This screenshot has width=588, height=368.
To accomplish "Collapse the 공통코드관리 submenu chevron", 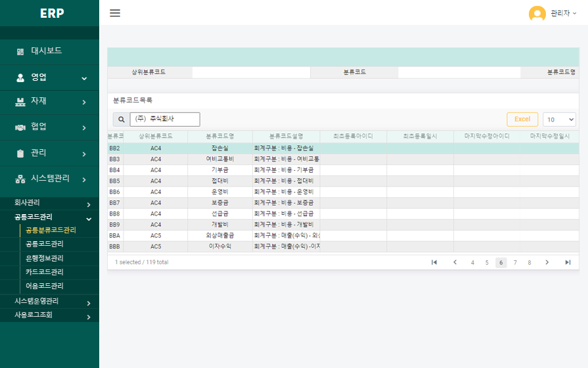I will pyautogui.click(x=89, y=219).
